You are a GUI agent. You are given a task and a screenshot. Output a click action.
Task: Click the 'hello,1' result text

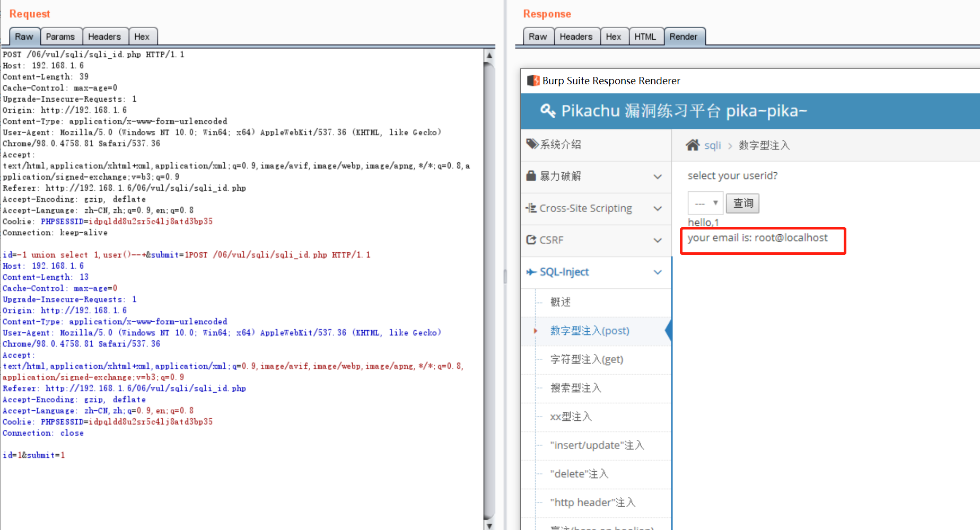click(x=703, y=222)
